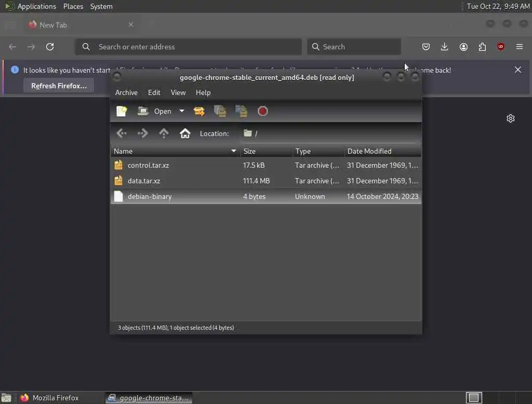This screenshot has height=404, width=532.
Task: Go up one level arrow
Action: 164,133
